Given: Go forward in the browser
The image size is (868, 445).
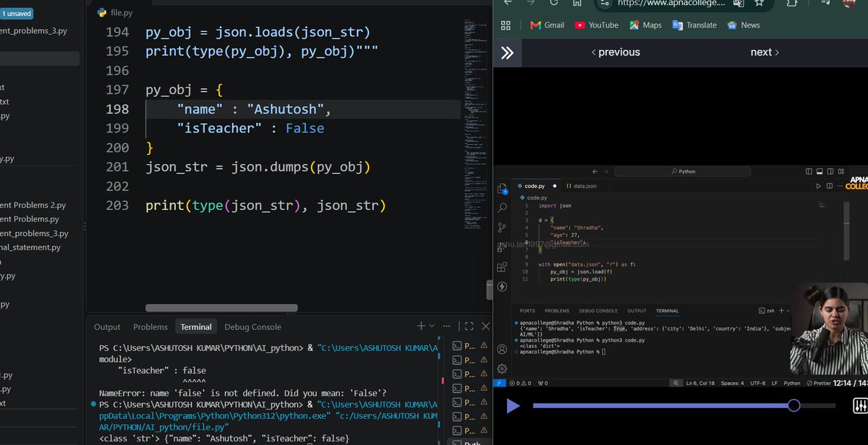Looking at the screenshot, I should [532, 3].
